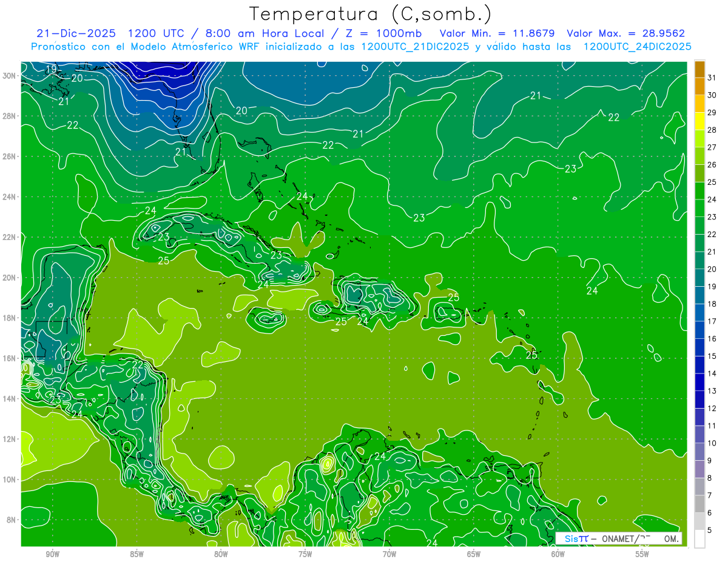The image size is (728, 562).
Task: Click the 30N latitude axis label
Action: click(x=10, y=75)
